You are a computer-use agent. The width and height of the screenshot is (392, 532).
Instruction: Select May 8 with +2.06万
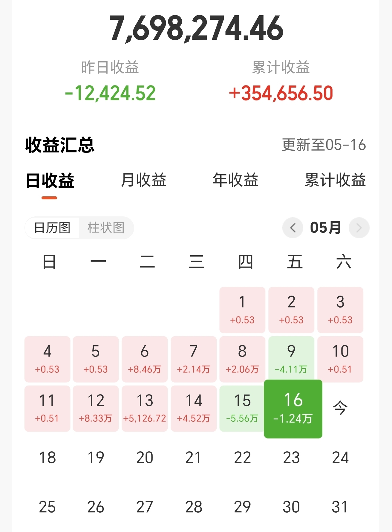click(x=242, y=359)
